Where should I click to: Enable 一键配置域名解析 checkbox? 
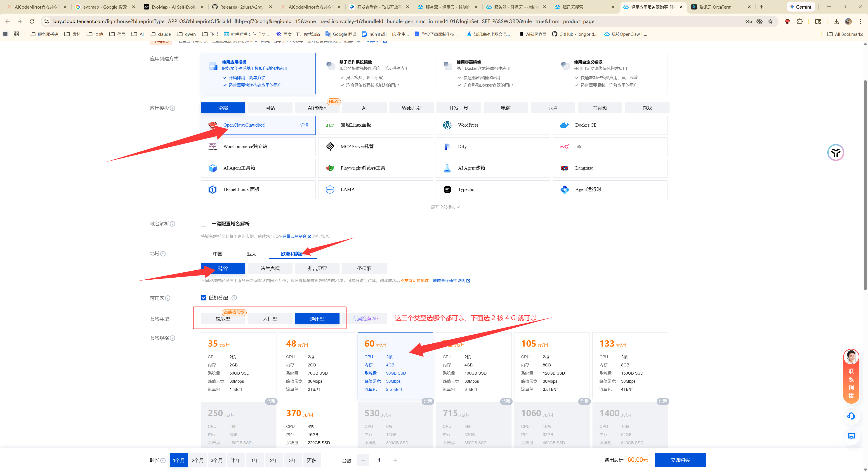click(x=203, y=224)
